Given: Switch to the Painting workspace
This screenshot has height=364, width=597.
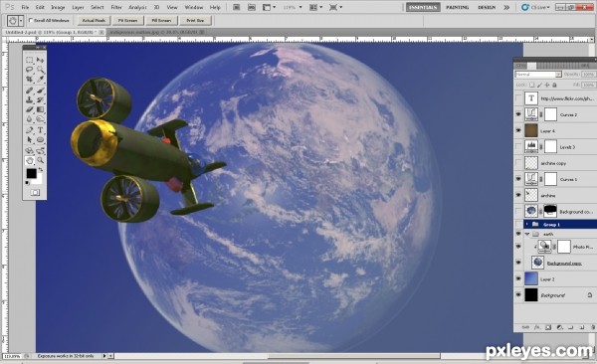Looking at the screenshot, I should [x=458, y=7].
